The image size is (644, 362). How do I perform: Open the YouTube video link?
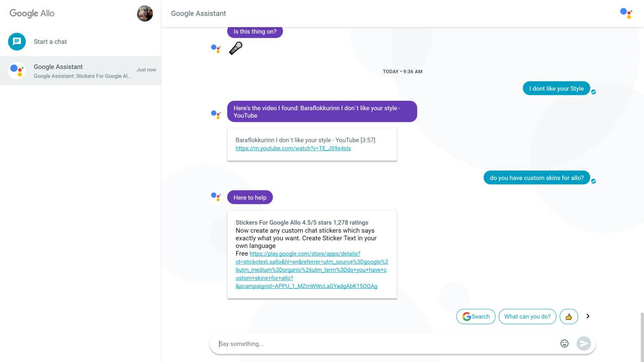tap(293, 148)
